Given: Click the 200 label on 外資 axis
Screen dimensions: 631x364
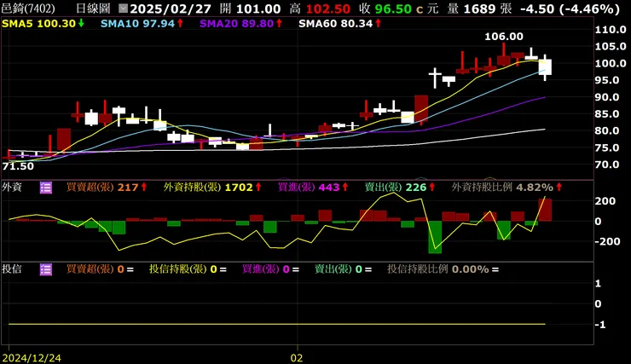Looking at the screenshot, I should click(x=605, y=201).
